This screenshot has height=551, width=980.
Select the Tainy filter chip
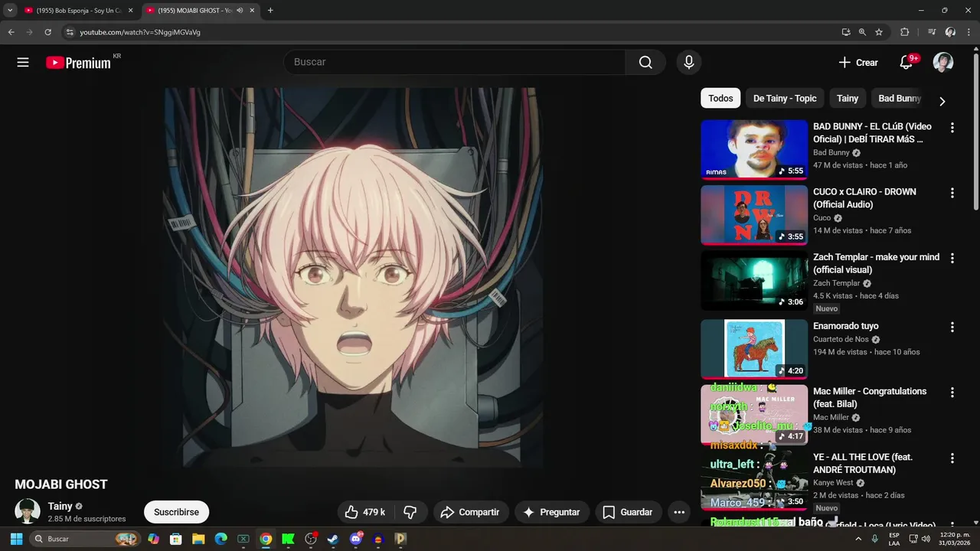pyautogui.click(x=848, y=98)
